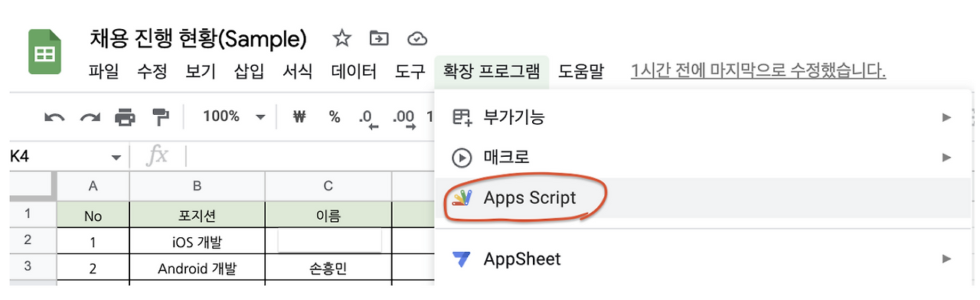Open the 도구 menu

point(410,72)
